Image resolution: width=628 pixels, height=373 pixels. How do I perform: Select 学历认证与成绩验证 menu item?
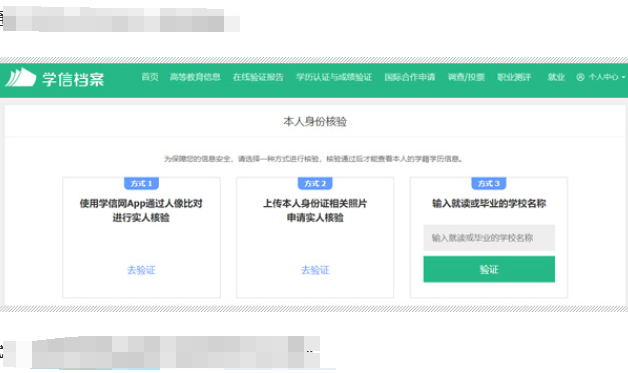pyautogui.click(x=334, y=77)
